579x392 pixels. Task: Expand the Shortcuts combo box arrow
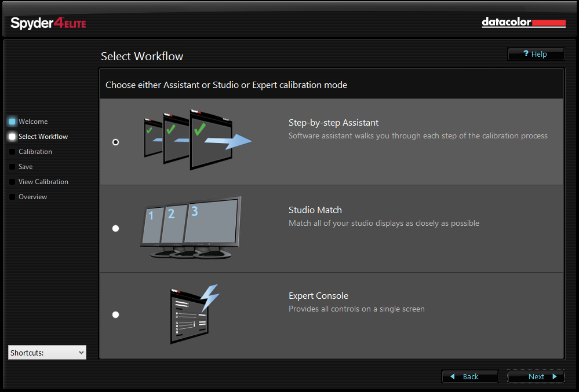tap(82, 352)
